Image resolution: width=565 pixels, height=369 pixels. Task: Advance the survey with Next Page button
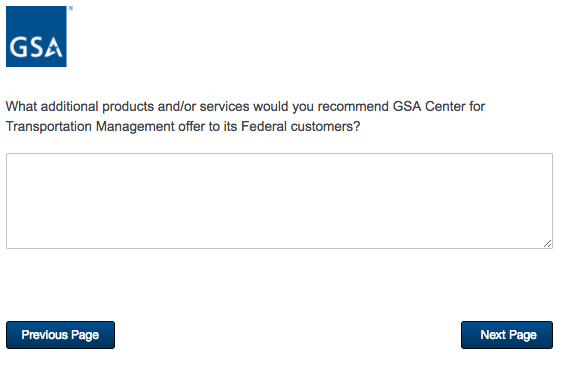point(507,335)
